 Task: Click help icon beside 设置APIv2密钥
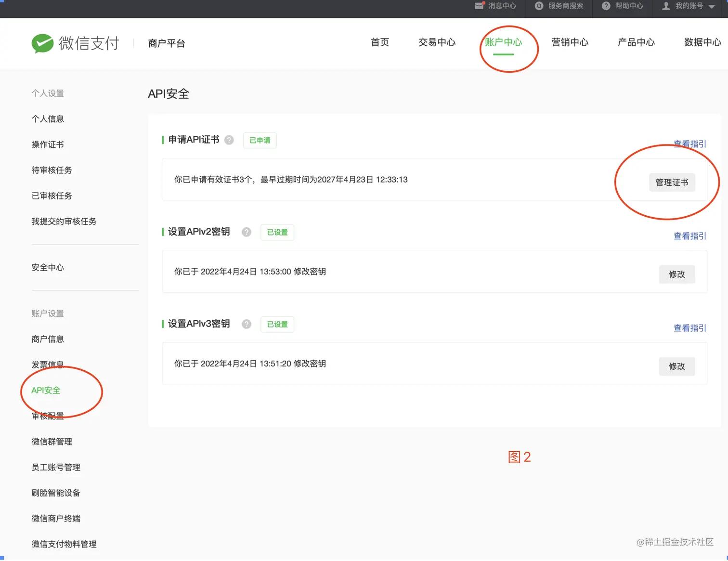click(247, 232)
